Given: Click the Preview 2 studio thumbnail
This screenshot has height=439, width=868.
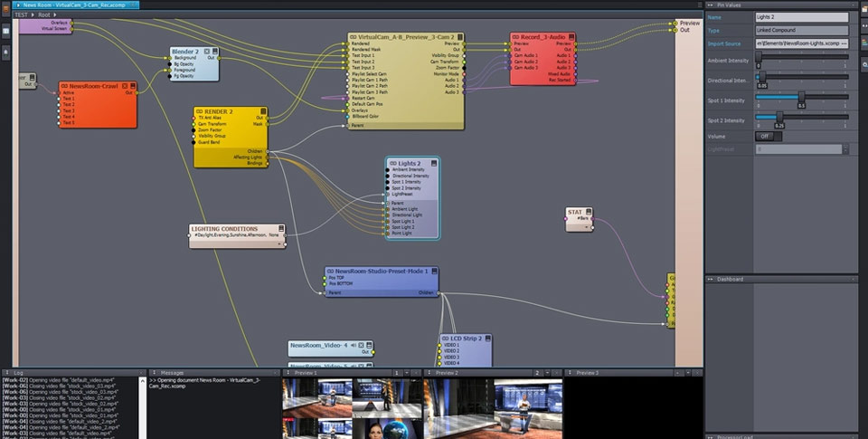Looking at the screenshot, I should coord(494,408).
